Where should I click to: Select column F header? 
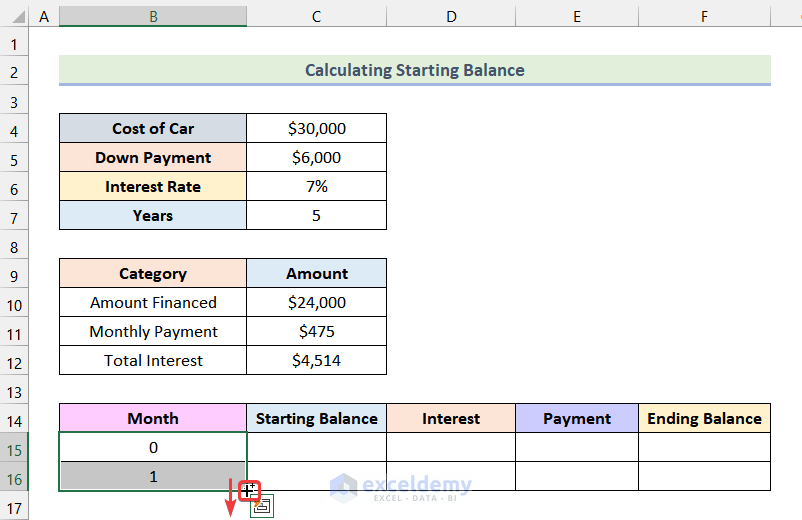(x=704, y=16)
